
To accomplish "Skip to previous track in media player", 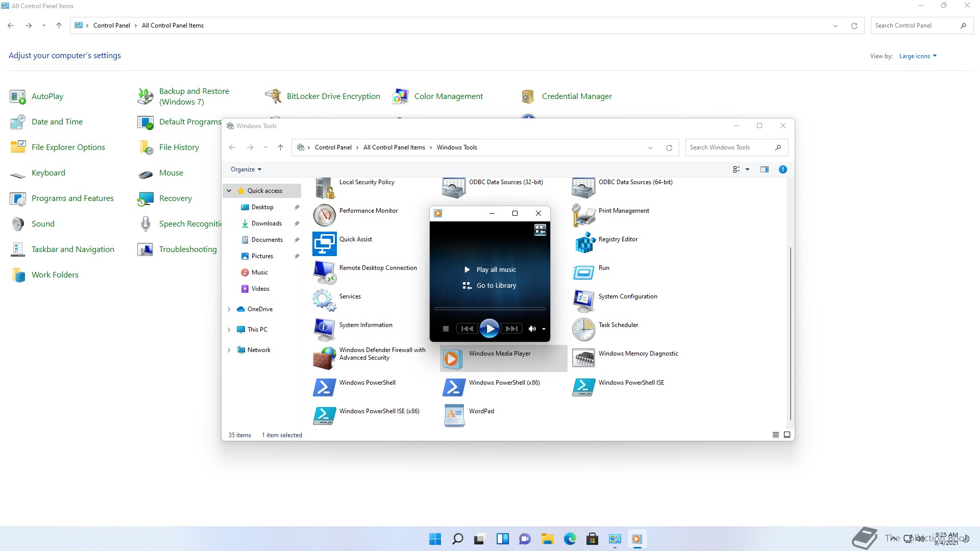I will pos(467,329).
